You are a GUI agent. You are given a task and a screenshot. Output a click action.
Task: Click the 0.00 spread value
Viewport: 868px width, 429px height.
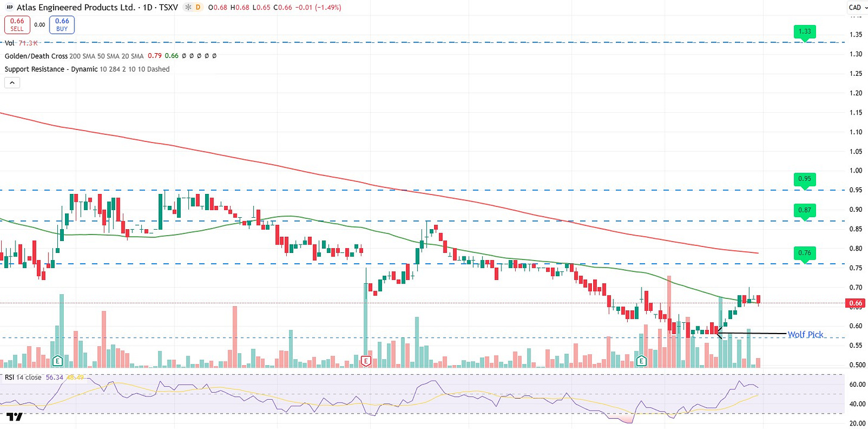(x=39, y=25)
